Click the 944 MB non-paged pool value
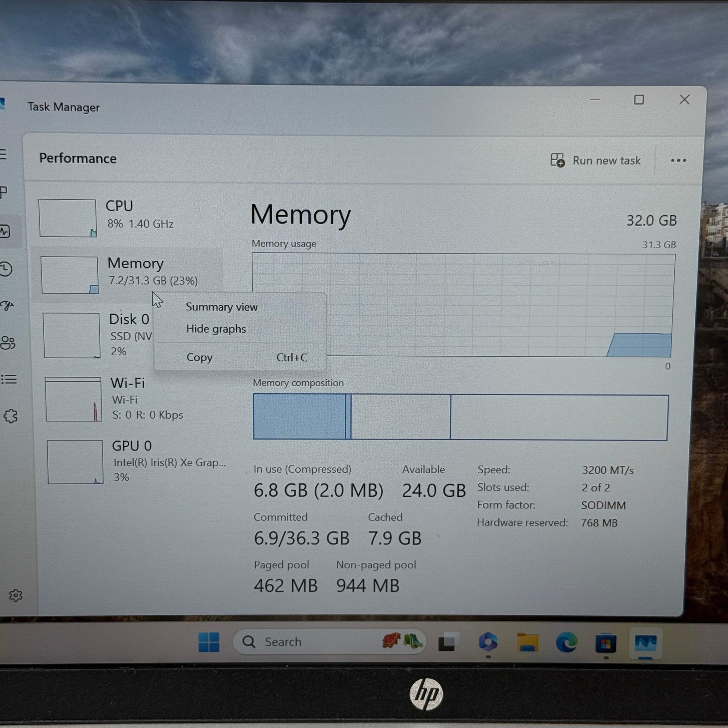Image resolution: width=728 pixels, height=728 pixels. click(x=368, y=586)
